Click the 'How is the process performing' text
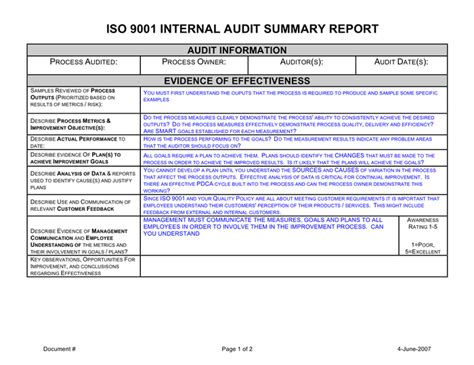Viewport: 474px width, 365px height. pyautogui.click(x=287, y=142)
